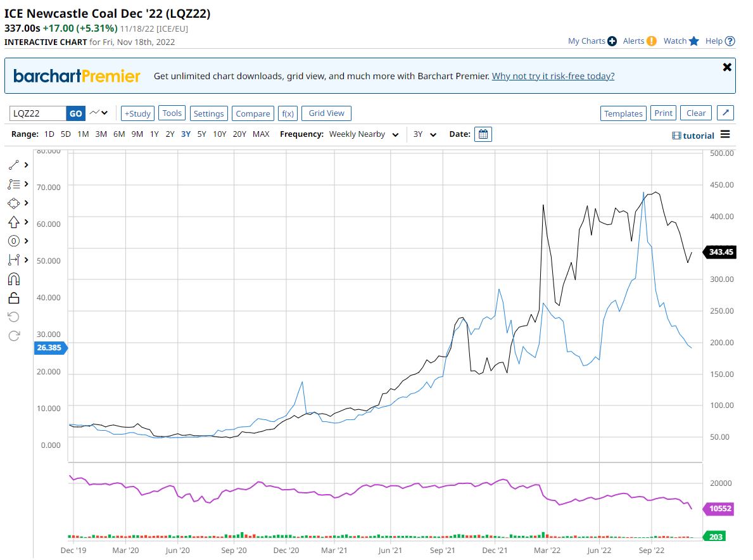Set range to 1Y
Image resolution: width=753 pixels, height=560 pixels.
coord(154,134)
